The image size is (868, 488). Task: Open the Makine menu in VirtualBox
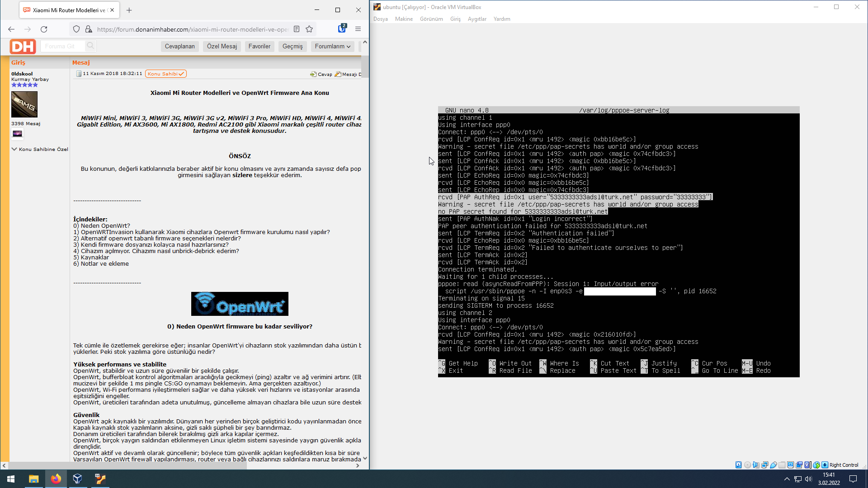click(404, 19)
